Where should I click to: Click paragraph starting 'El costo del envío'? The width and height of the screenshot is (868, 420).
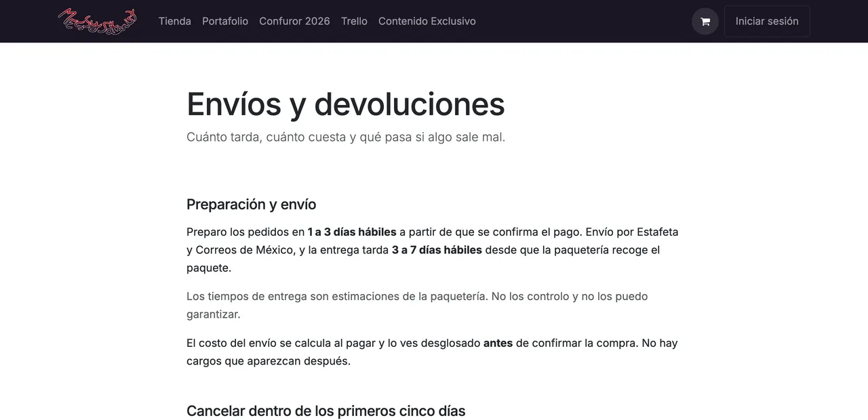pos(432,352)
